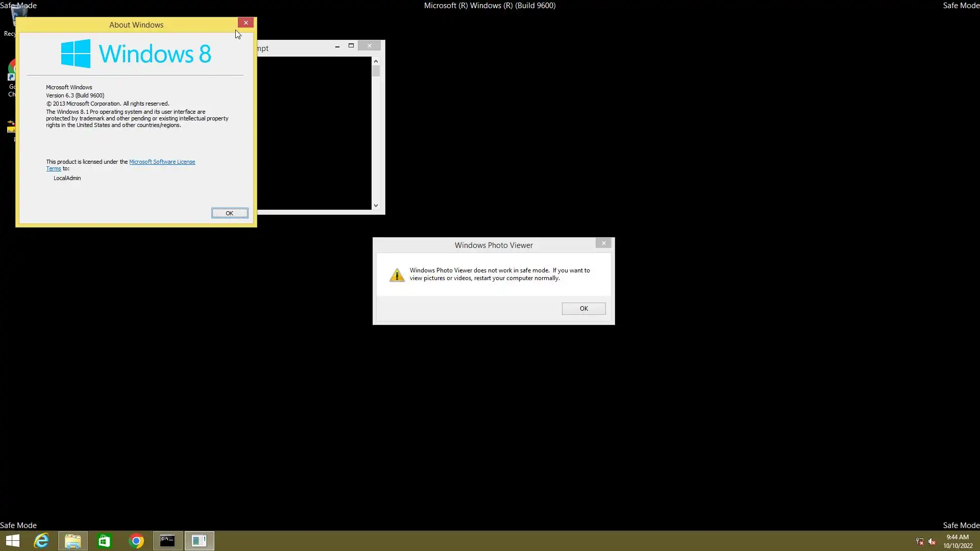Maximize the Command Prompt window
Viewport: 980px width, 551px height.
[x=351, y=46]
